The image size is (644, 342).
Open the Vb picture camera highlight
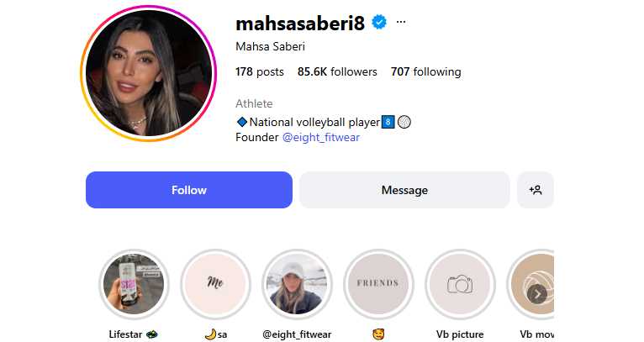pyautogui.click(x=460, y=284)
